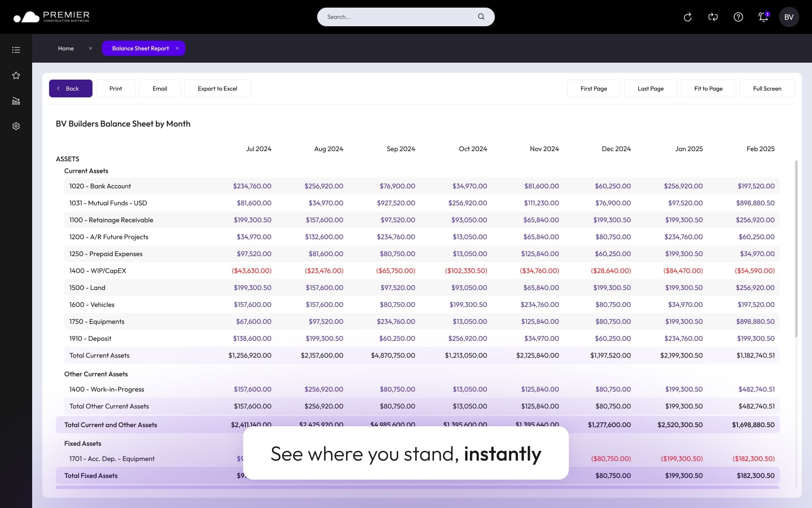Export the report to Excel
The height and width of the screenshot is (508, 812).
point(217,88)
